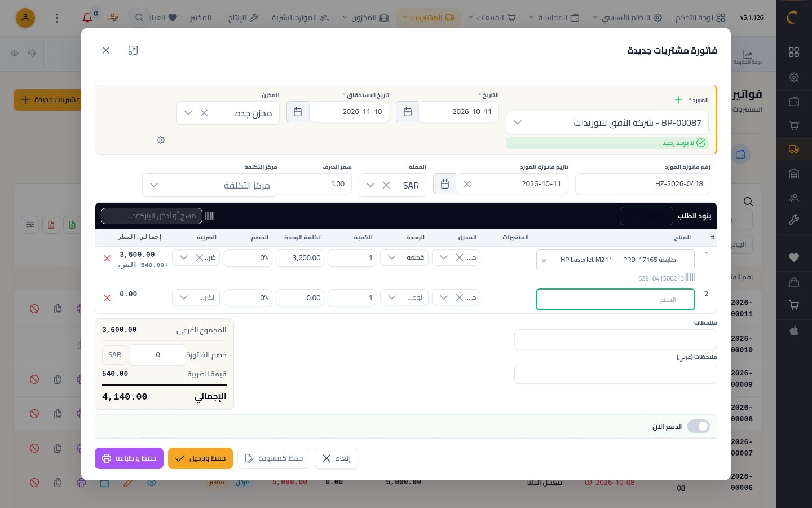The height and width of the screenshot is (508, 812).
Task: Clear the مخزن جده warehouse selection
Action: 204,113
